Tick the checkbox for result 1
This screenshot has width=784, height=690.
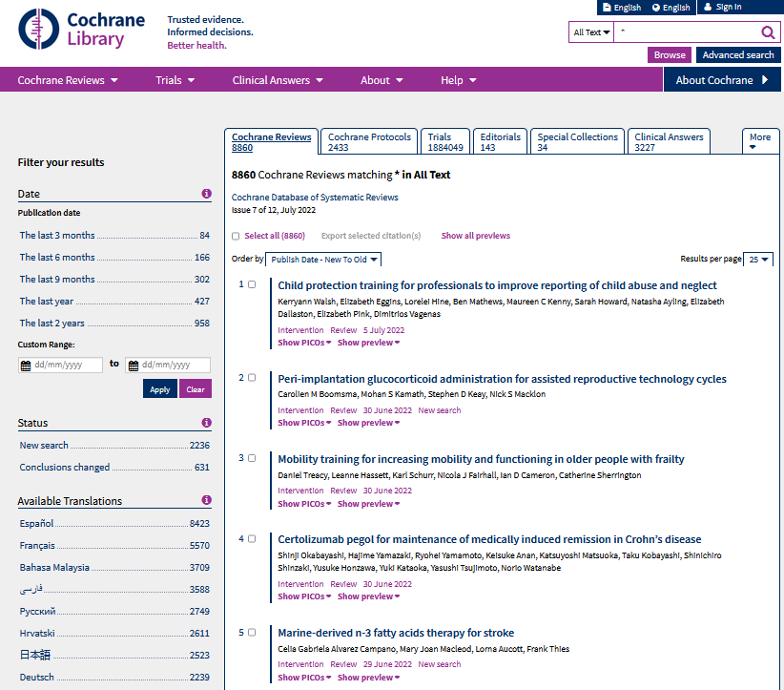coord(252,284)
